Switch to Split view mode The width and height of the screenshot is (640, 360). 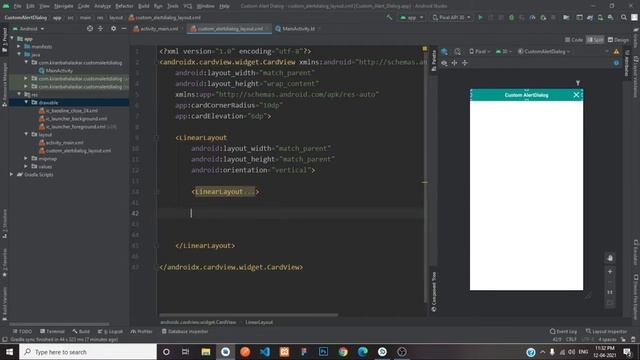595,40
